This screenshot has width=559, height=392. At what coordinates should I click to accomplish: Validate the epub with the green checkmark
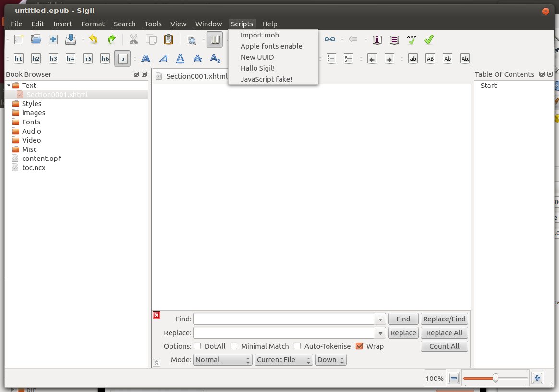[429, 39]
